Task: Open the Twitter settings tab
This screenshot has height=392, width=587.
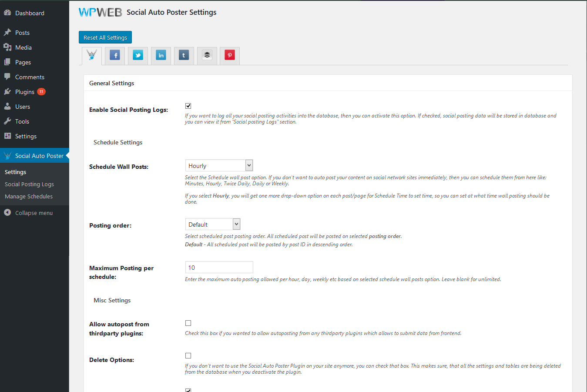Action: pyautogui.click(x=138, y=55)
